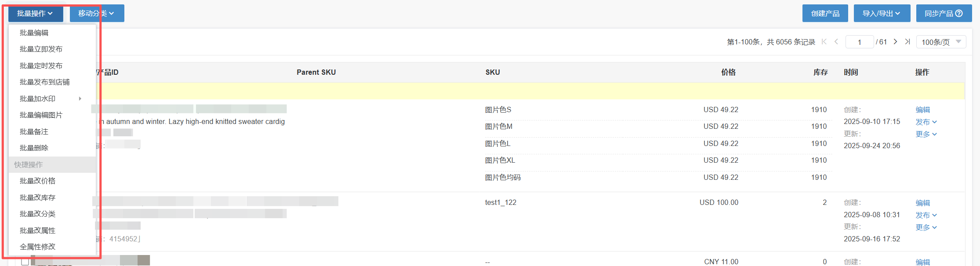Select 批量编辑 from the menu
The image size is (980, 266).
[x=34, y=33]
